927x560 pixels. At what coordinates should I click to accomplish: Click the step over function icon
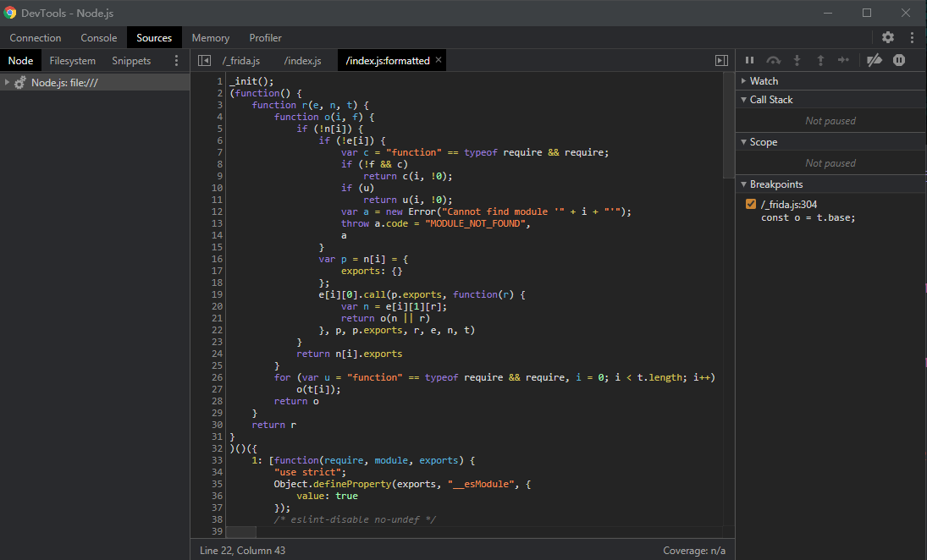(773, 60)
